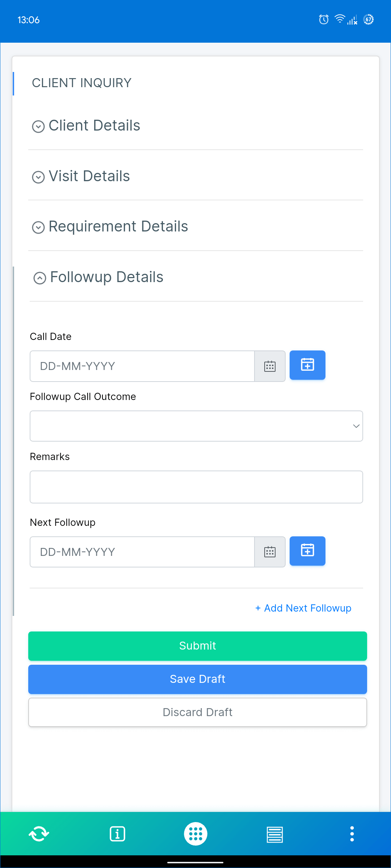
Task: Open the info icon in bottom bar
Action: point(117,834)
